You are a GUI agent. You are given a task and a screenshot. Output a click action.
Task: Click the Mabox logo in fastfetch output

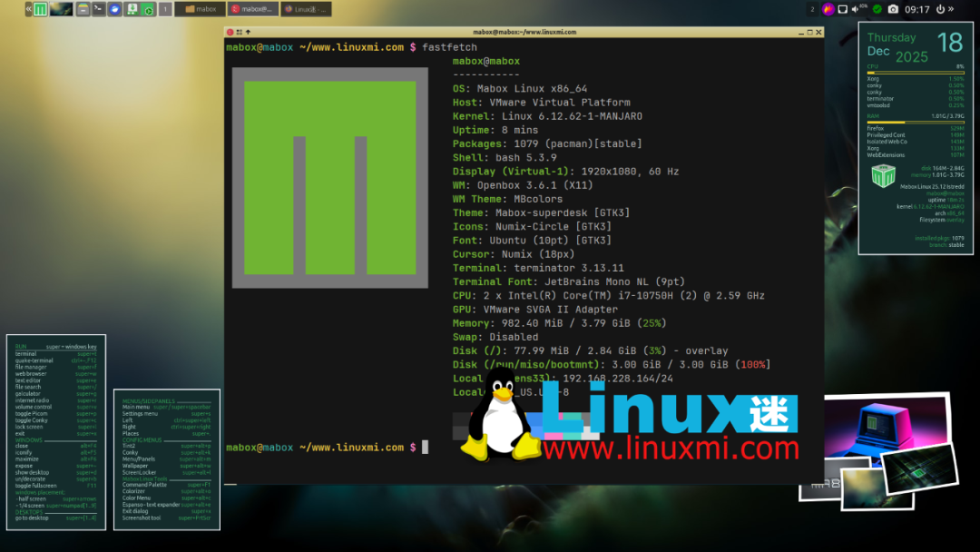tap(330, 178)
